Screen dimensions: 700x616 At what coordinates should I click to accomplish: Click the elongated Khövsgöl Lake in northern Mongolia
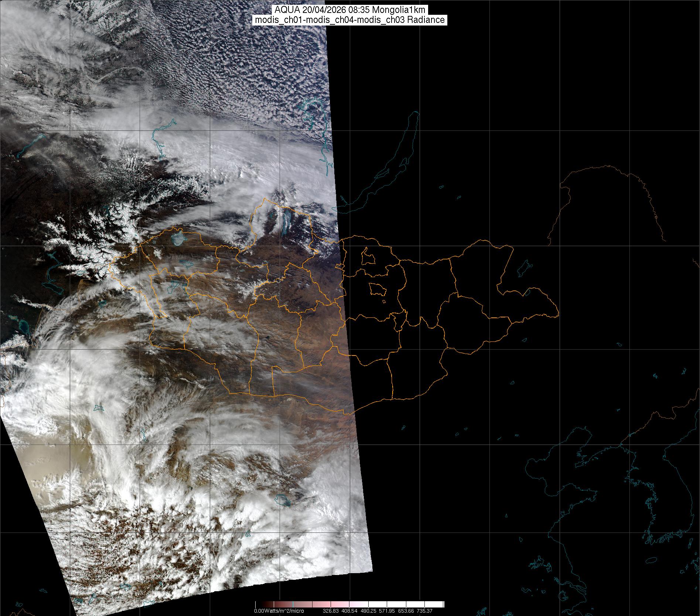(286, 221)
